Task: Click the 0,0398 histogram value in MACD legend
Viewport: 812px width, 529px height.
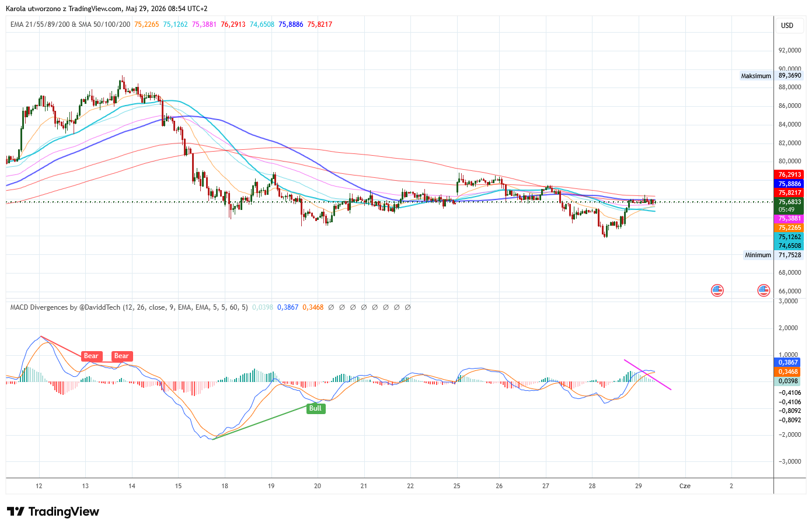Action: coord(263,307)
